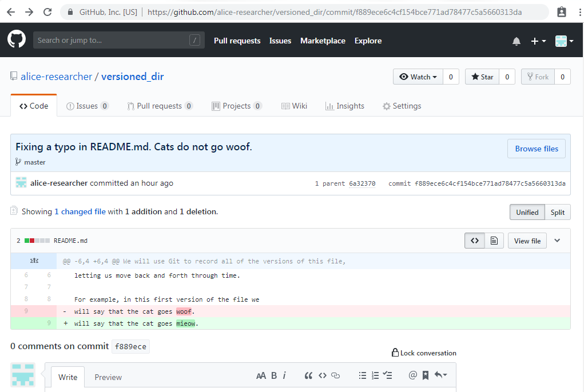The image size is (584, 392).
Task: Switch to comment Preview tab
Action: [x=108, y=377]
